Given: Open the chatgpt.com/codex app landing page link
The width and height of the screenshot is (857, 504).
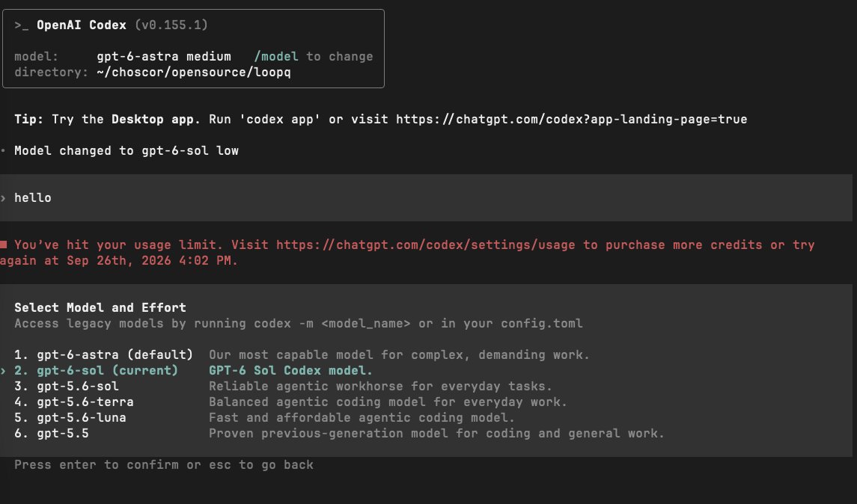Looking at the screenshot, I should 572,120.
